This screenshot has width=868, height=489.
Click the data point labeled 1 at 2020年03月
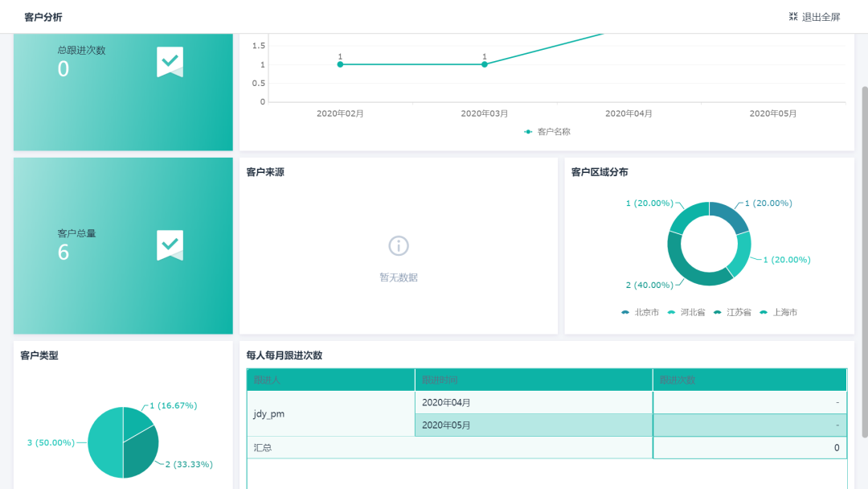484,63
